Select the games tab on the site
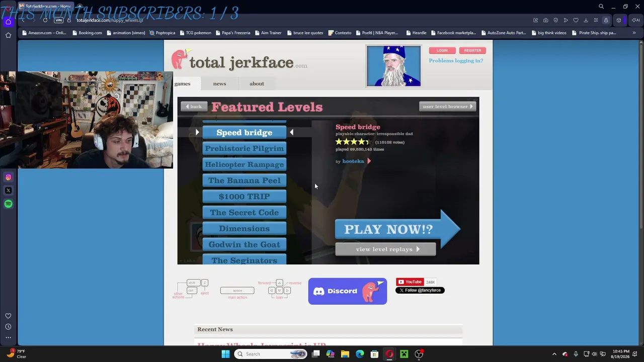Screen dimensions: 644x362 (x=182, y=83)
